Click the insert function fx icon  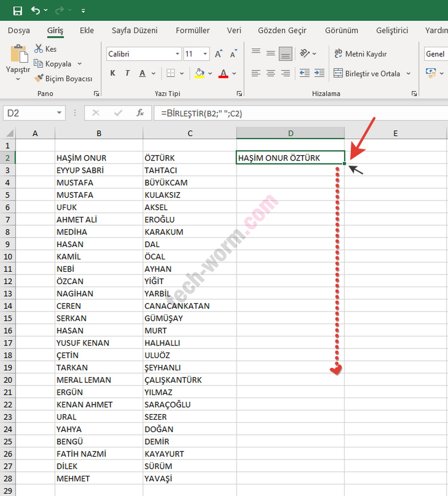[140, 113]
